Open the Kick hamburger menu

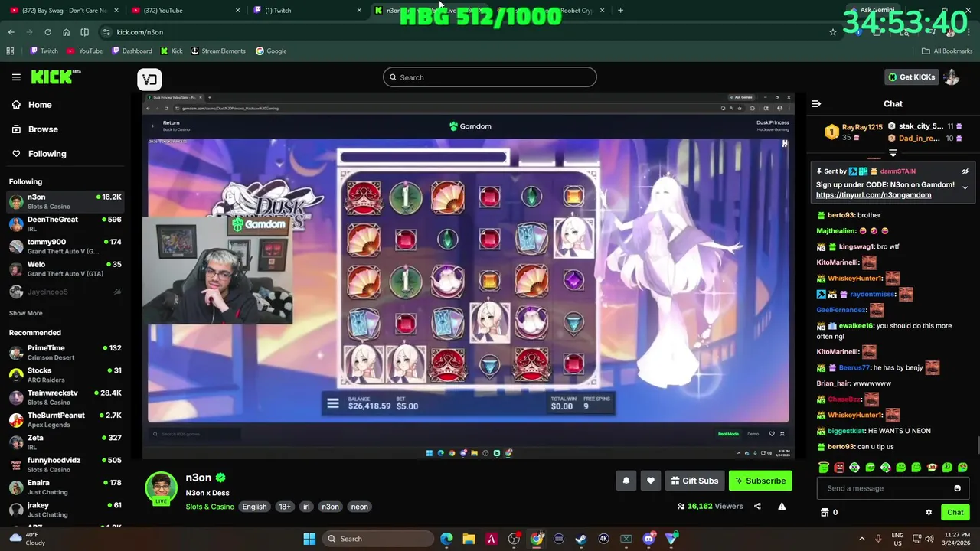[16, 77]
